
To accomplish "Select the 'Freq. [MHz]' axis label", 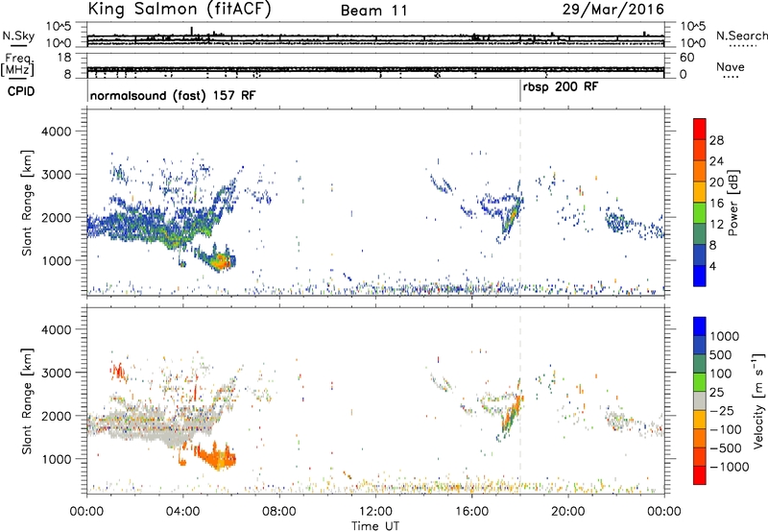I will [19, 65].
